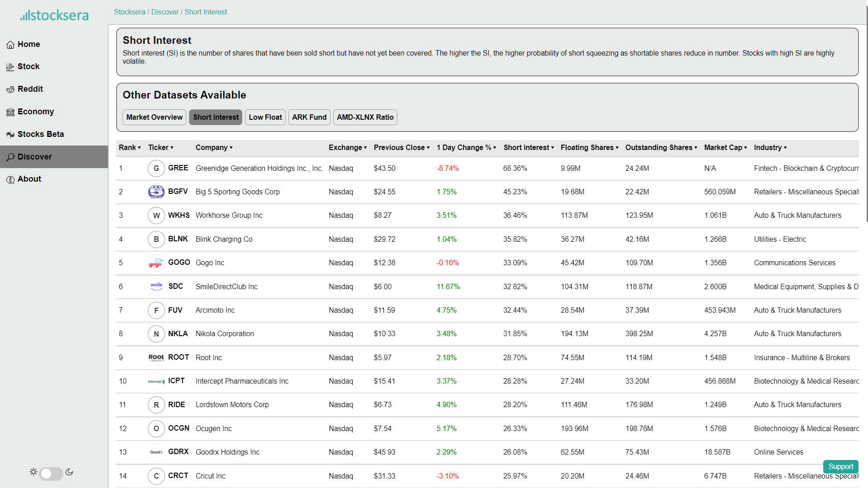868x488 pixels.
Task: Click the sun icon for light theme
Action: [33, 472]
